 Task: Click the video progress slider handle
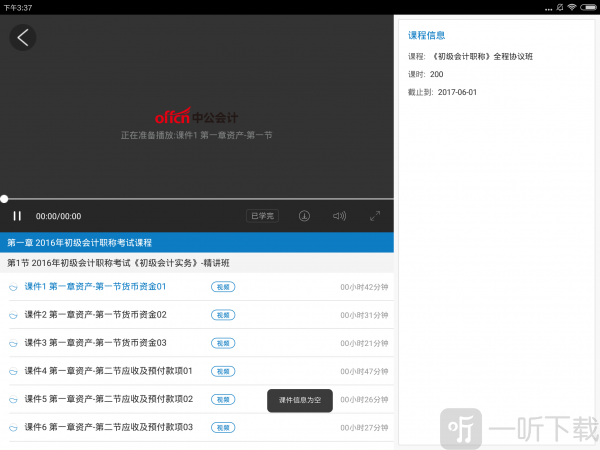click(x=4, y=199)
